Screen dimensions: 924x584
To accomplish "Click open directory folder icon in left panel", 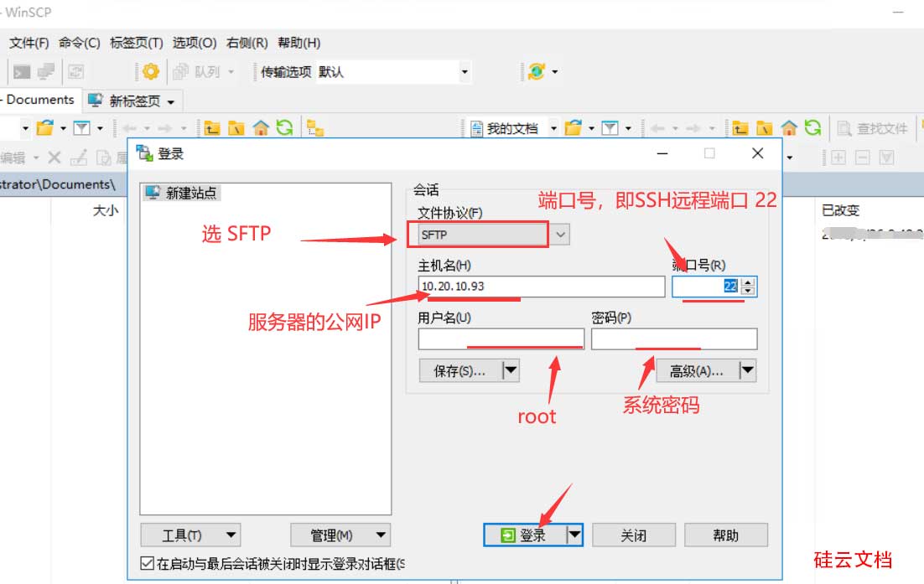I will 44,127.
